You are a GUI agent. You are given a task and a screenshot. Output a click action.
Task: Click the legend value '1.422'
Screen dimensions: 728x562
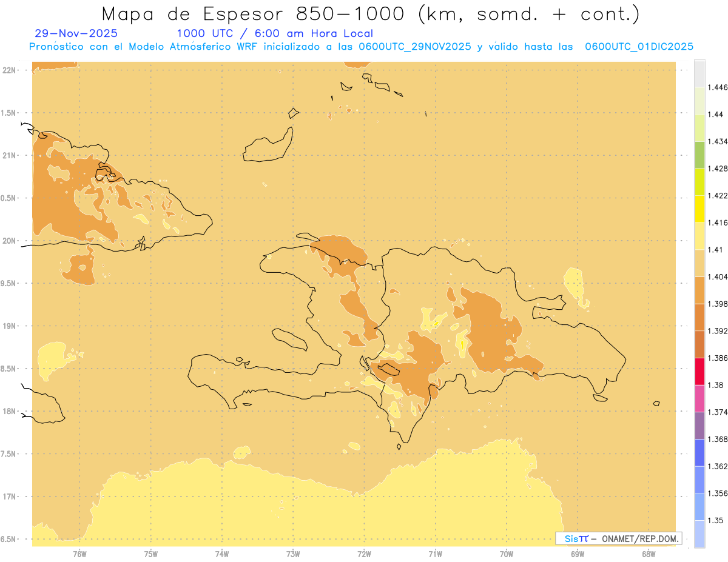pyautogui.click(x=718, y=195)
